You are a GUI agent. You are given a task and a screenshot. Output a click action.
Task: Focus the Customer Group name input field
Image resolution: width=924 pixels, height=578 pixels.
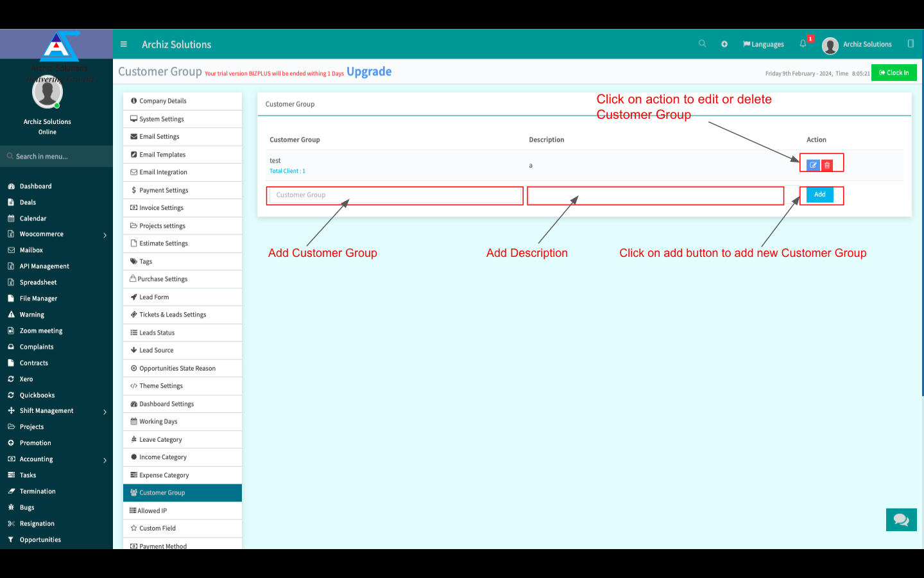[x=395, y=195]
